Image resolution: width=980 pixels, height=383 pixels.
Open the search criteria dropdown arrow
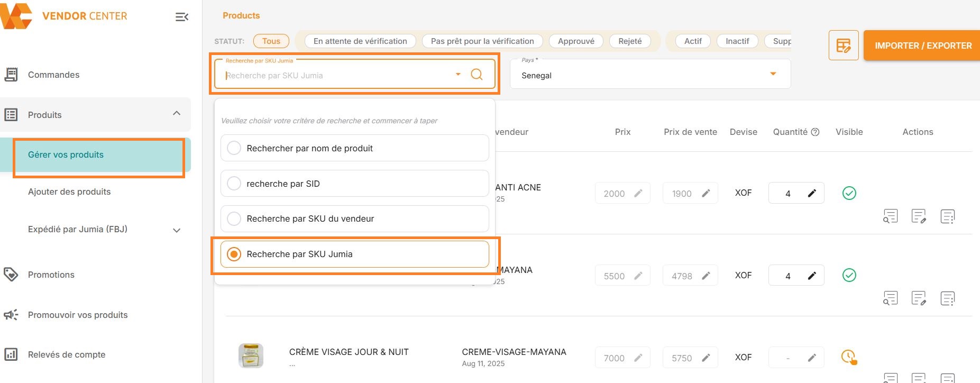pyautogui.click(x=458, y=74)
